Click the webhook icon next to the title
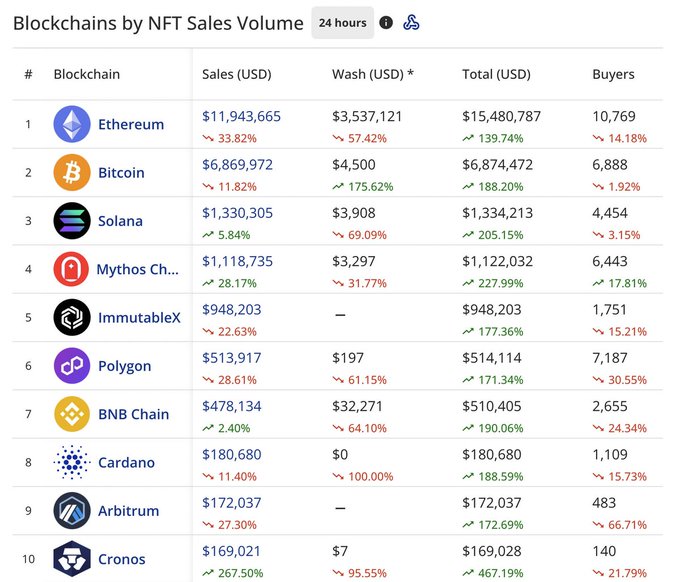 411,23
